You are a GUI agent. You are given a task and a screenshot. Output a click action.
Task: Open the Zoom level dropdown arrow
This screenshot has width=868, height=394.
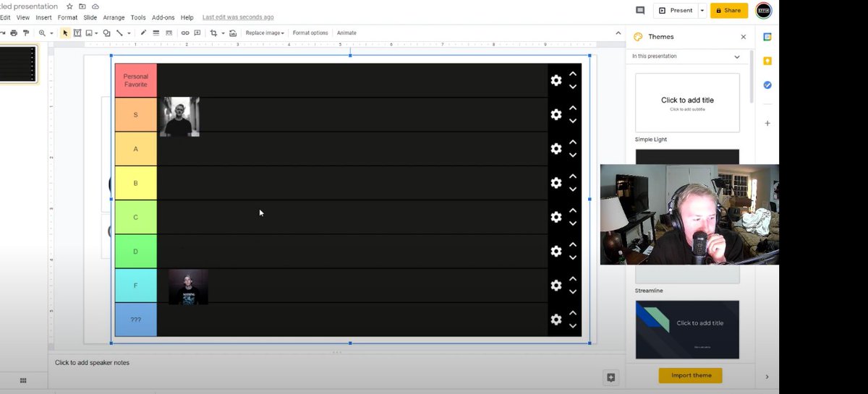(x=51, y=33)
